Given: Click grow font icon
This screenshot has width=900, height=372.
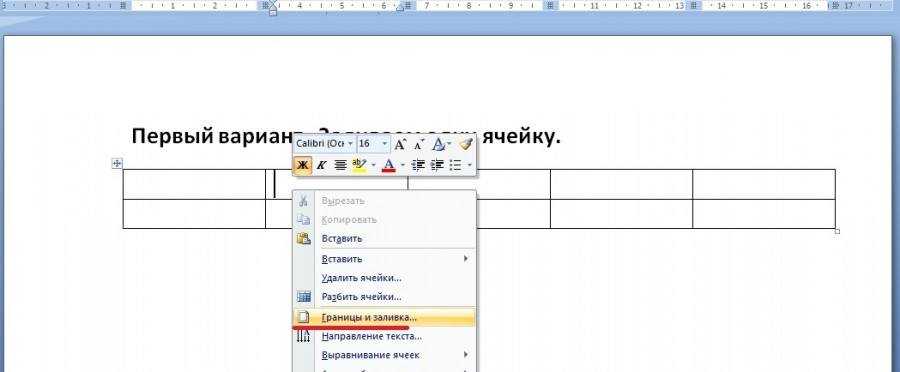Looking at the screenshot, I should 400,144.
